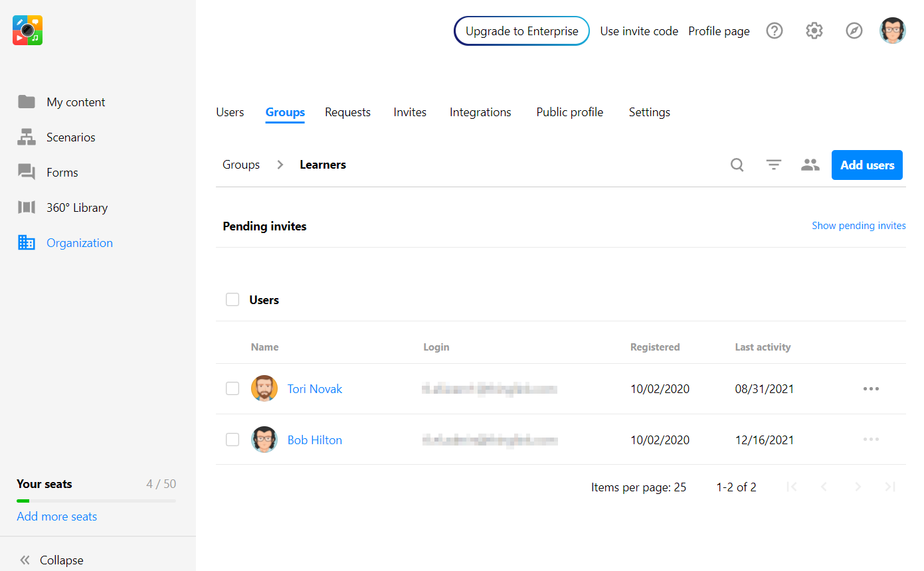The width and height of the screenshot is (924, 571).
Task: Click the Add users button
Action: (867, 165)
